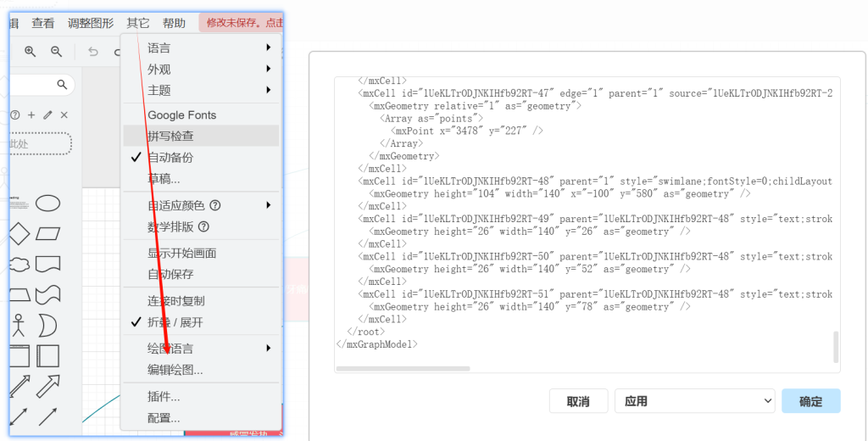Image resolution: width=868 pixels, height=441 pixels.
Task: Click the search icon in shapes panel
Action: 62,85
